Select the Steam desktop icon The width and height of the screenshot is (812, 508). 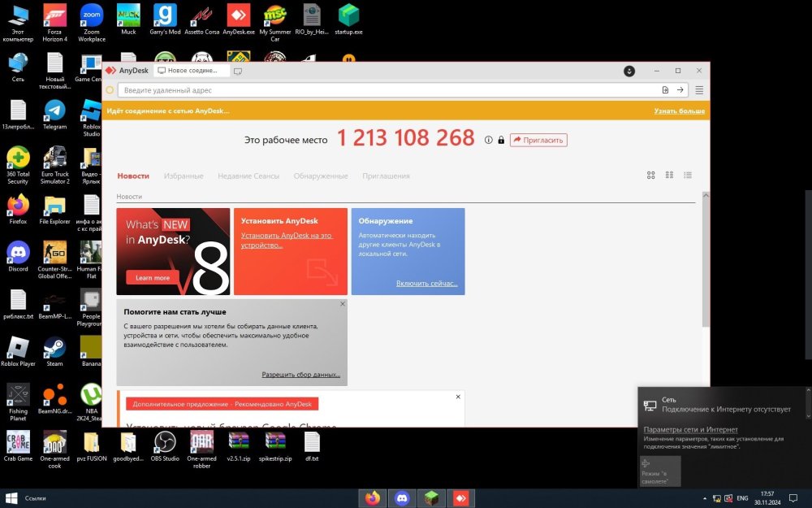tap(54, 351)
